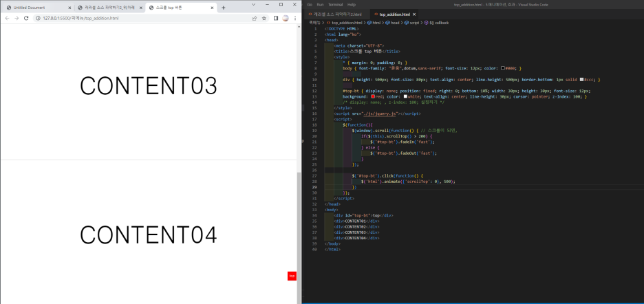Click the head breadcrumb symbol
Image resolution: width=644 pixels, height=304 pixels.
391,23
